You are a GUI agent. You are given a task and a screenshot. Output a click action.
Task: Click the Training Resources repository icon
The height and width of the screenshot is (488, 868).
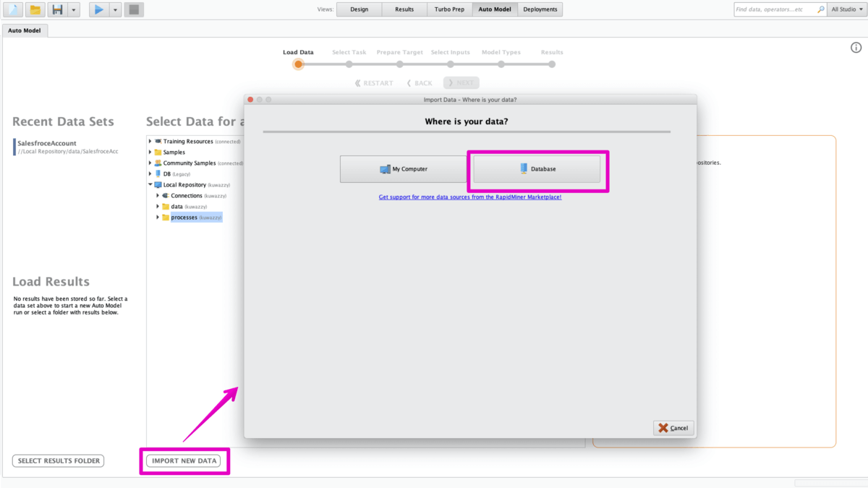pos(158,141)
